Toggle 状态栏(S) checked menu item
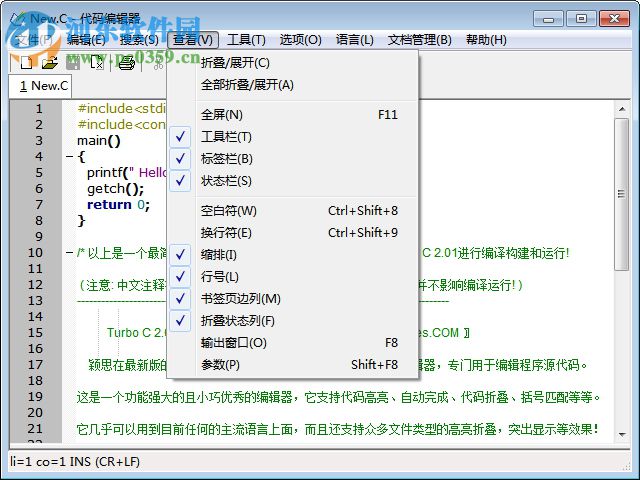Image resolution: width=640 pixels, height=480 pixels. tap(292, 181)
